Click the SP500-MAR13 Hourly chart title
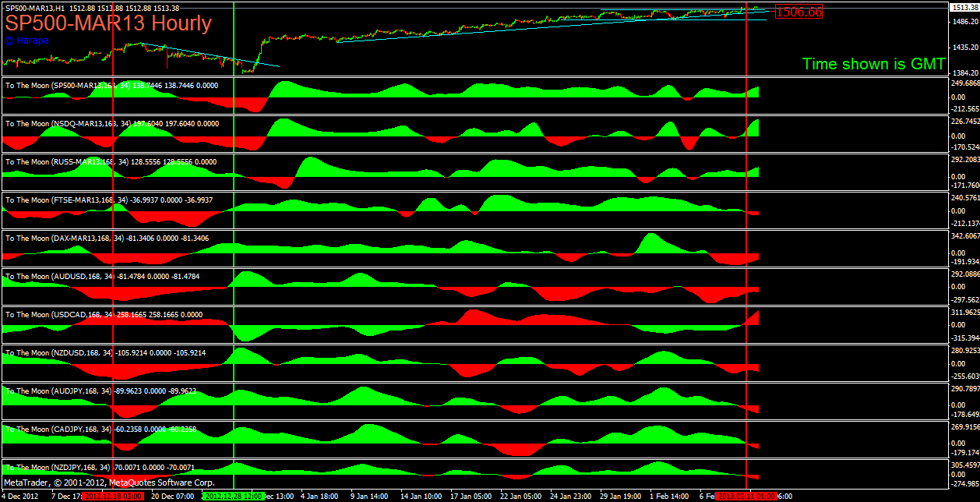 click(x=108, y=23)
